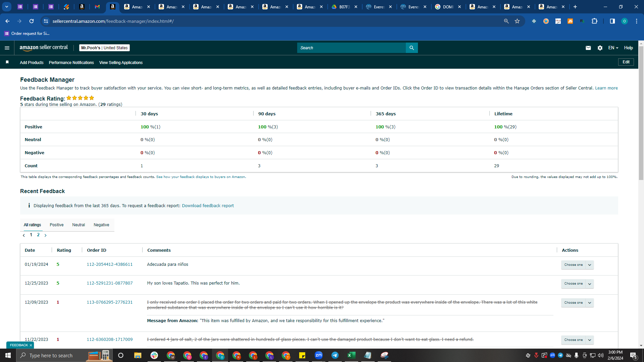Open Excel from the taskbar
This screenshot has width=644, height=362.
pyautogui.click(x=351, y=355)
